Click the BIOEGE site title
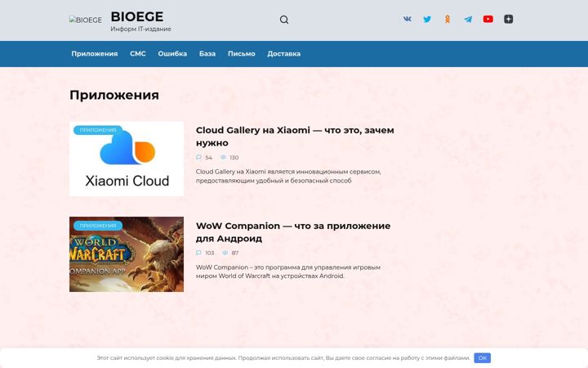This screenshot has width=588, height=368. click(137, 16)
